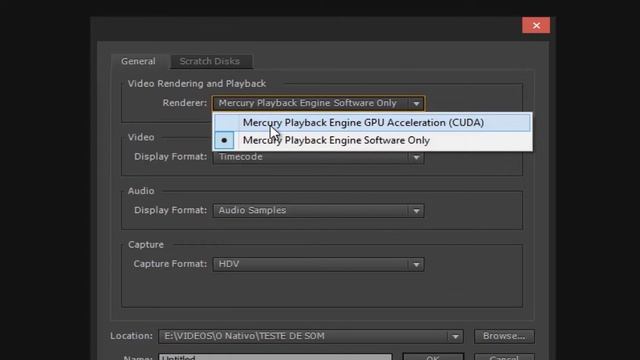Screen dimensions: 640x360
Task: Open Audio Display Format Audio Samples dropdown
Action: (x=318, y=211)
